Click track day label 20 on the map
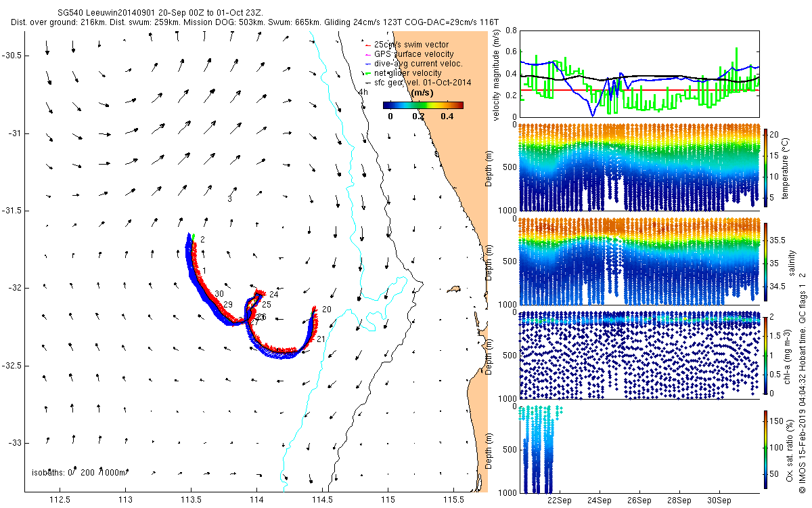Image resolution: width=812 pixels, height=508 pixels. (x=327, y=309)
